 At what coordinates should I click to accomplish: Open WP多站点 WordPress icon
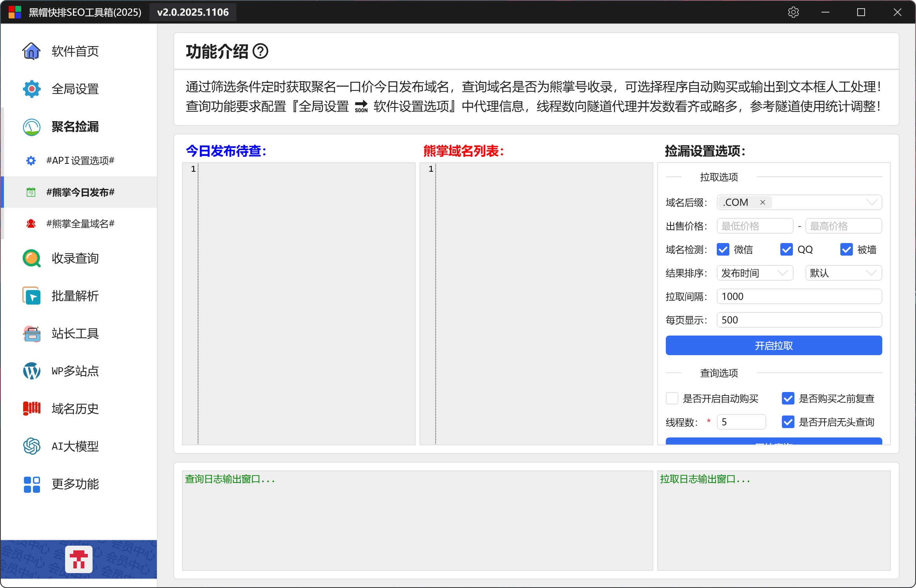31,371
